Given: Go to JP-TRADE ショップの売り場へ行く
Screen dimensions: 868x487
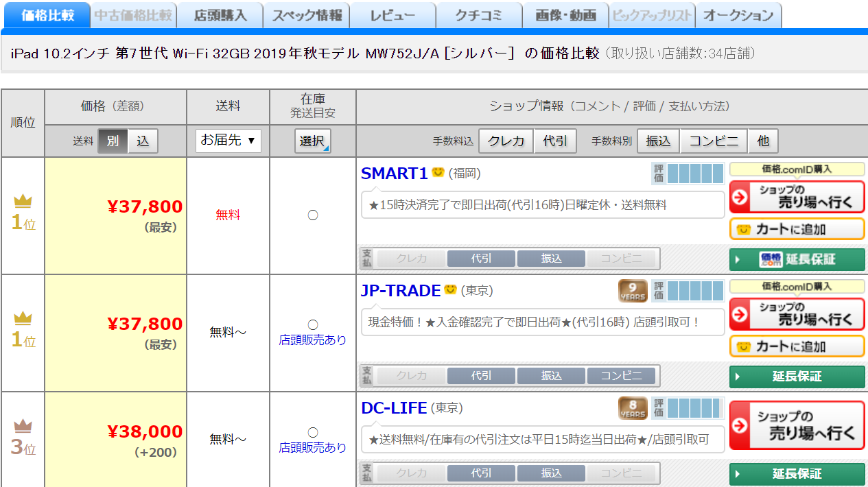Looking at the screenshot, I should [x=797, y=314].
